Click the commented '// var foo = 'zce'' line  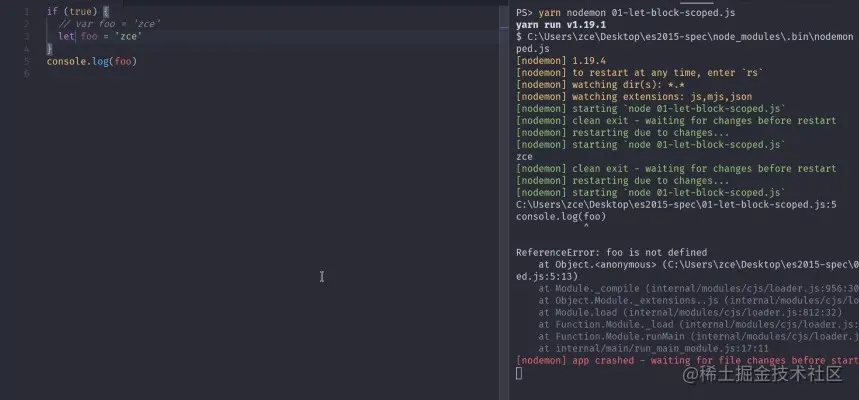(110, 24)
